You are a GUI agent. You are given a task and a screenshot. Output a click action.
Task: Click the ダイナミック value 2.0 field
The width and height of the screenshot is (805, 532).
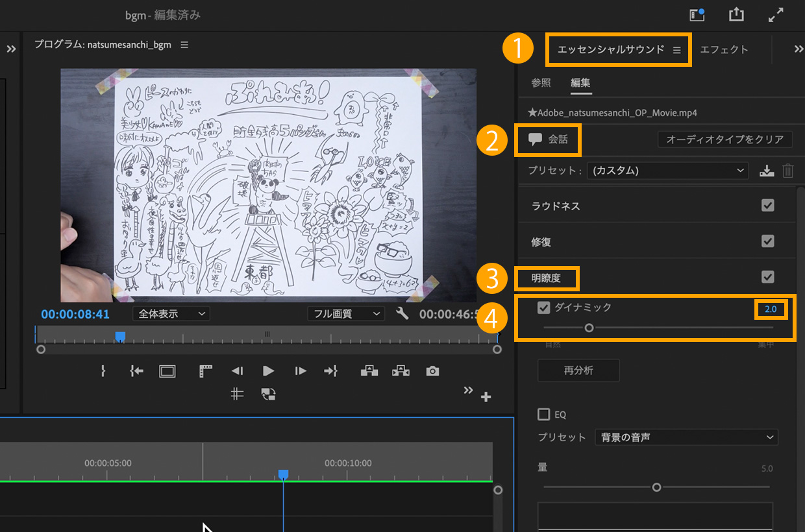[x=771, y=309]
